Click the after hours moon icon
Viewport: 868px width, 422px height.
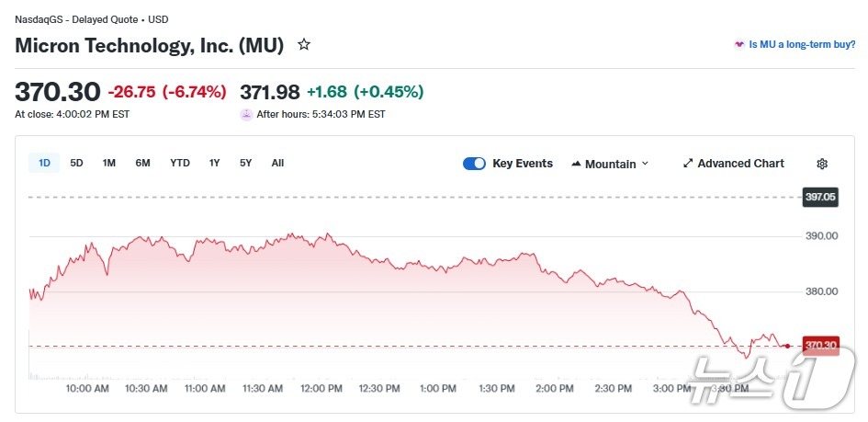[246, 115]
